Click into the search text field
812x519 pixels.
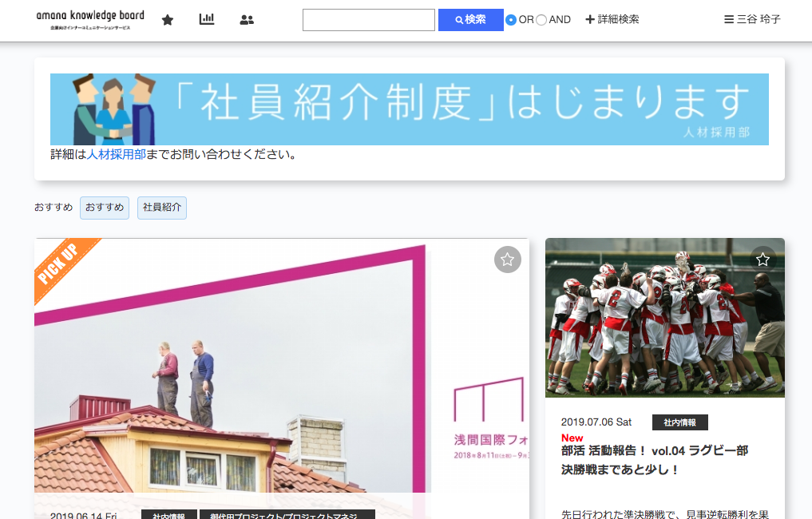point(368,20)
